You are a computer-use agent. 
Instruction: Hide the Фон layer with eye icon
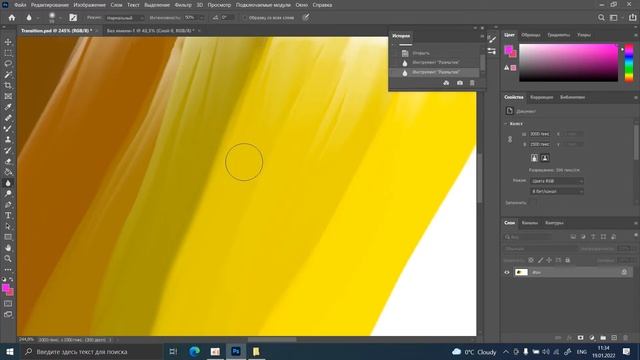point(507,272)
